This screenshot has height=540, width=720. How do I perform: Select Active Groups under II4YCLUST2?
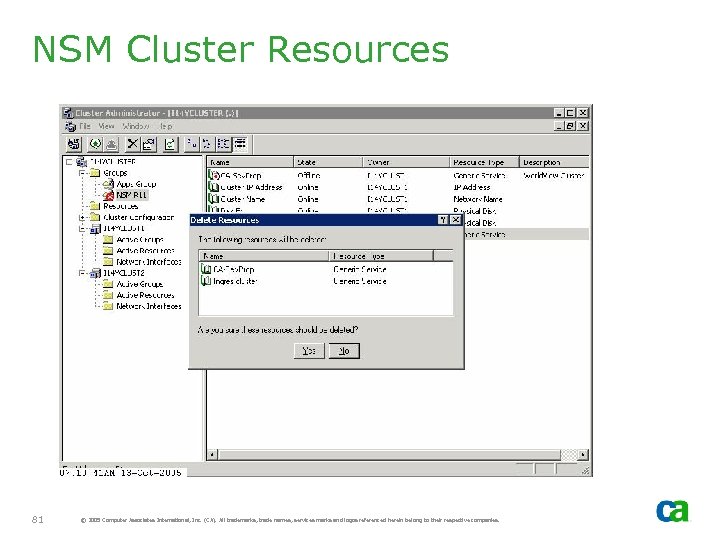[x=140, y=284]
